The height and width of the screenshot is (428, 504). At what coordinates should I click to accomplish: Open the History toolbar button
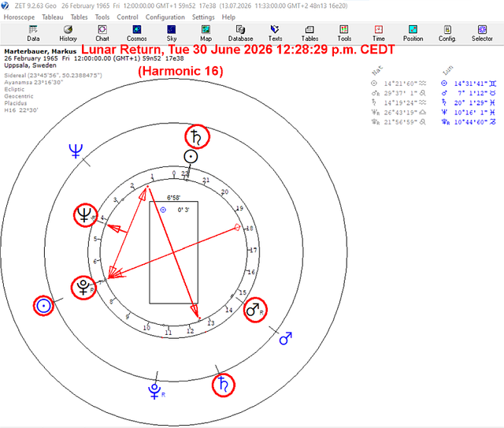click(x=68, y=33)
